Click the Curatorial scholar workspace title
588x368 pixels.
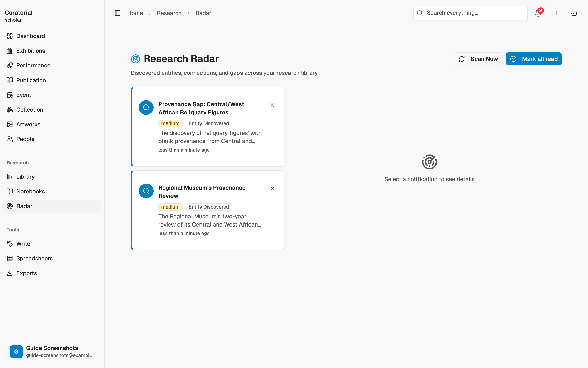[x=19, y=16]
